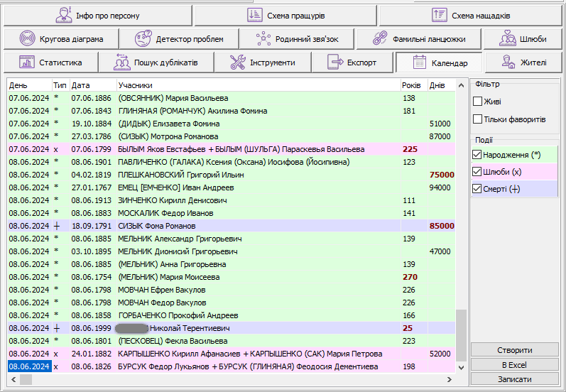Click the Детектор проблем icon
Screen dimensions: 566x392
click(x=143, y=38)
